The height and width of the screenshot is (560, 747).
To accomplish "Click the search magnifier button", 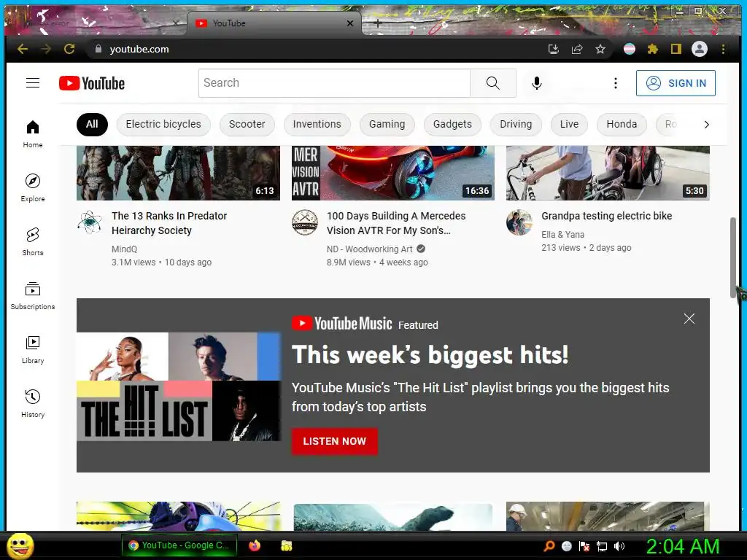I will [x=493, y=83].
